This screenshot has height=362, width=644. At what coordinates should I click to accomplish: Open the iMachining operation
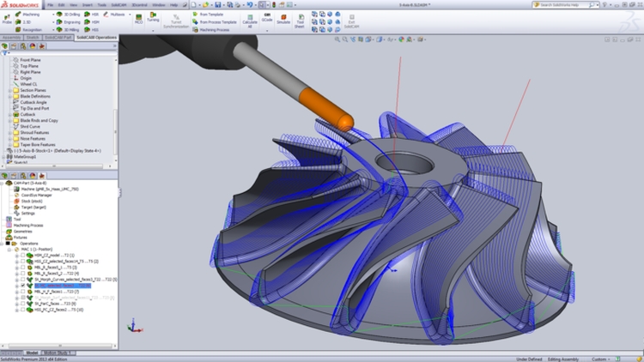[27, 15]
